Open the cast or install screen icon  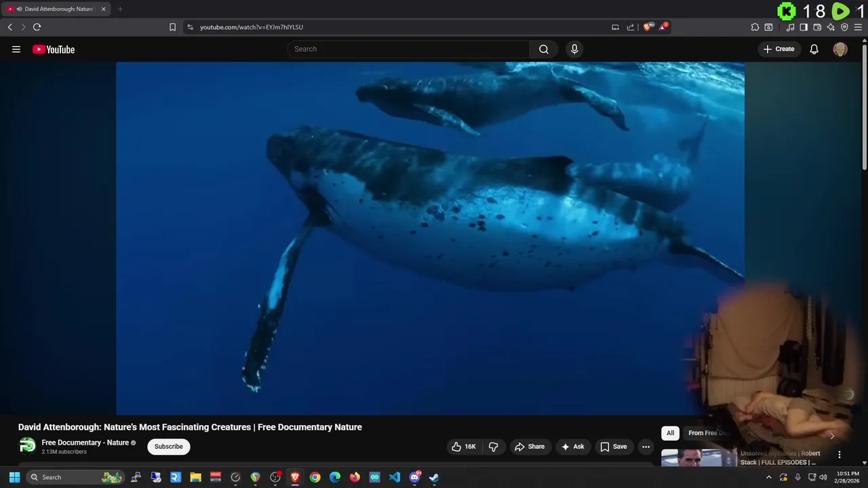(x=615, y=27)
